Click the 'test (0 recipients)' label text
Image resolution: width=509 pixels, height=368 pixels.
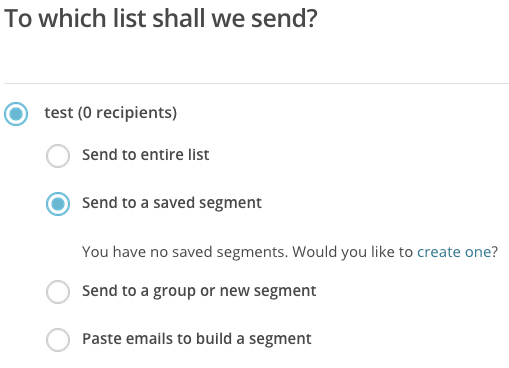(x=111, y=113)
